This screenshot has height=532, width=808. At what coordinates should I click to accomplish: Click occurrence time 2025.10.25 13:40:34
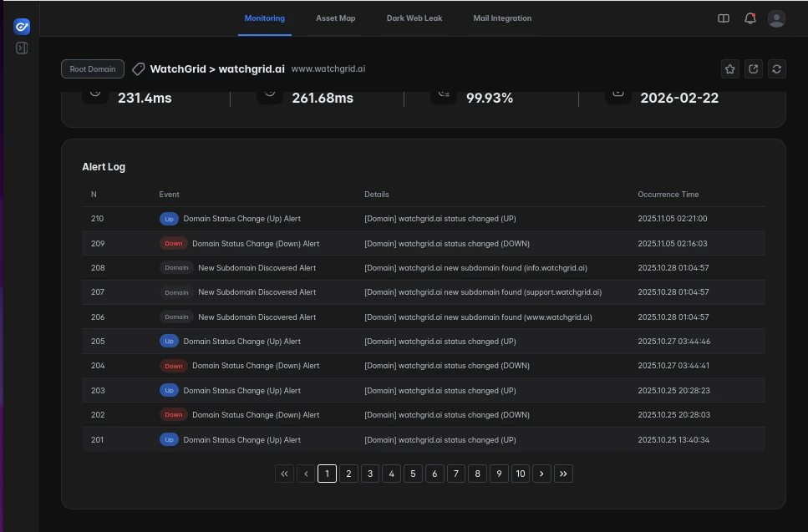tap(673, 440)
